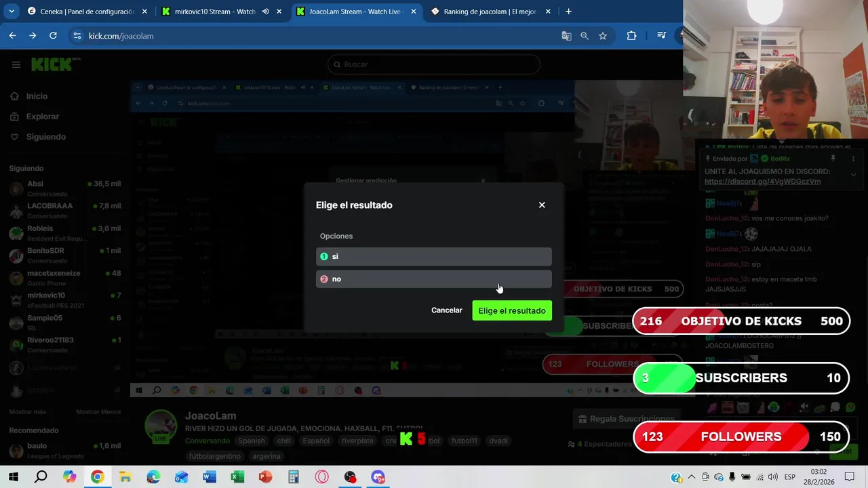The height and width of the screenshot is (488, 868).
Task: Click 'Mostrar Menos' in the sidebar
Action: coord(98,411)
